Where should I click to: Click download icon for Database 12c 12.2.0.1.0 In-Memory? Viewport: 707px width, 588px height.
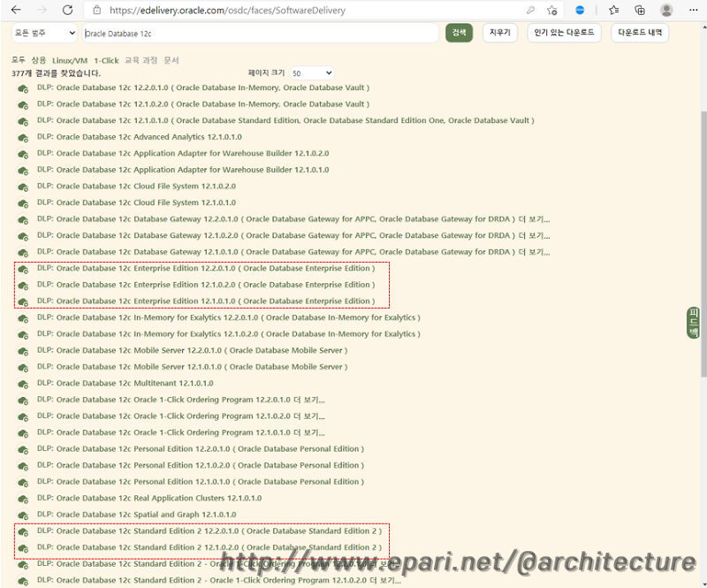pyautogui.click(x=23, y=88)
